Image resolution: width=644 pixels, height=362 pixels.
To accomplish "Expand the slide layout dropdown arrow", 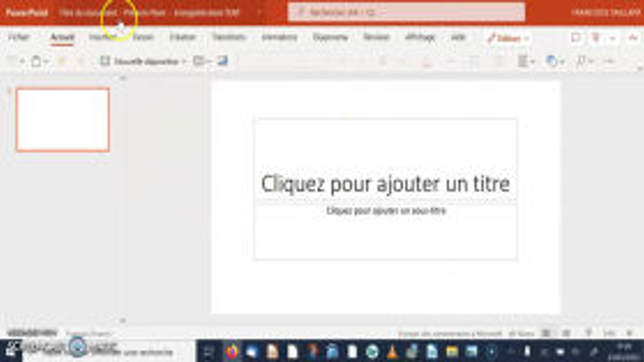I will (209, 61).
